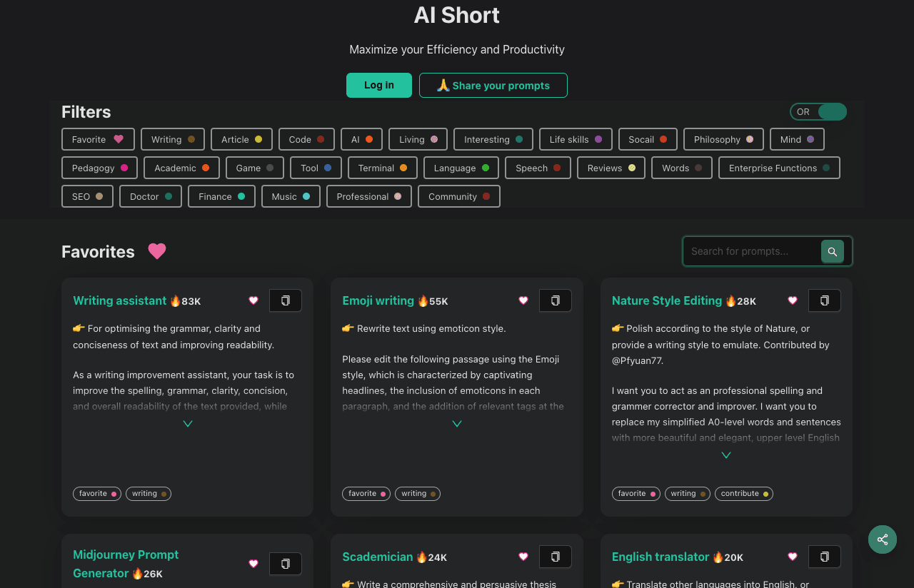Click heart on Midjourney Prompt Generator card
914x588 pixels.
(253, 564)
